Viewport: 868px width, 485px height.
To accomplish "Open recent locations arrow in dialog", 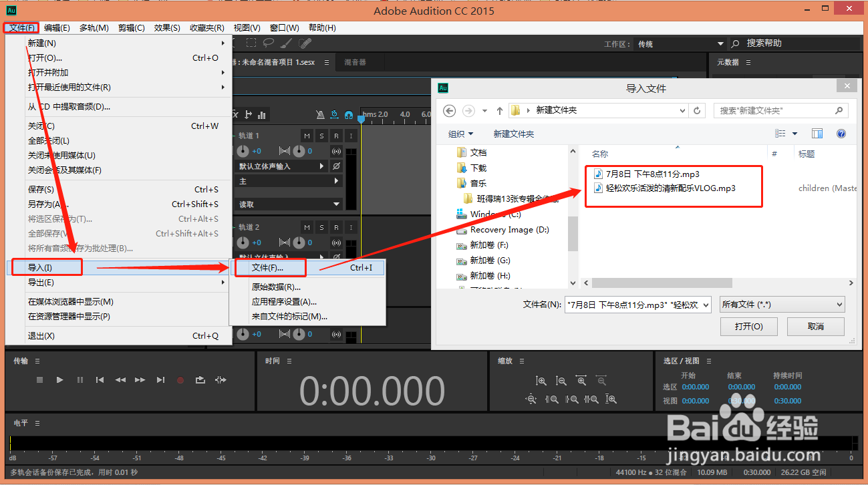I will [x=484, y=110].
